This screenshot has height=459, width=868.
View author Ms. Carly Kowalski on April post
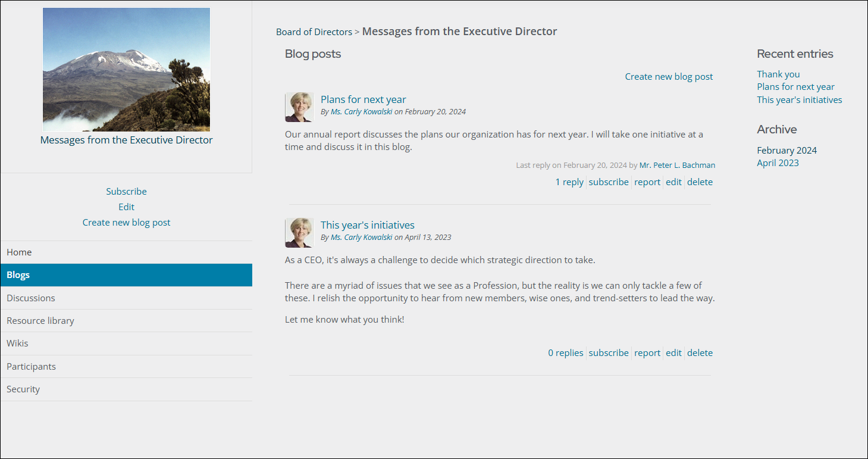(x=361, y=238)
